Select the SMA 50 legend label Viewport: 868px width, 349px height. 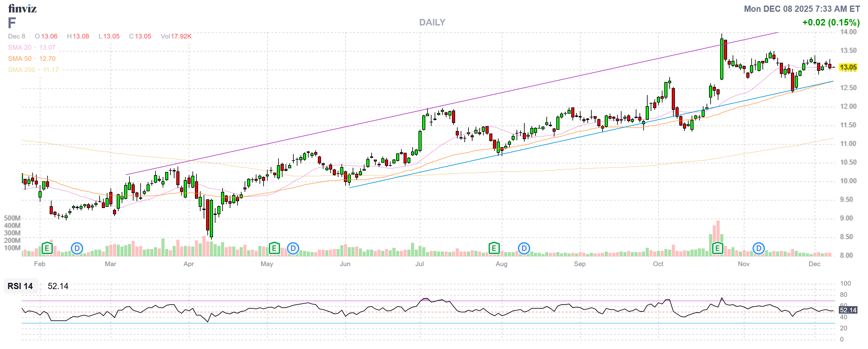(x=20, y=59)
